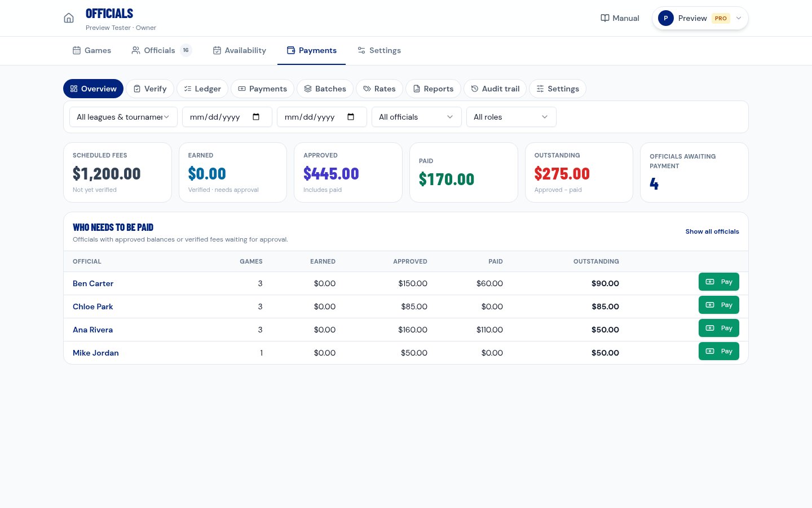
Task: Open Chloe Park's name link
Action: pyautogui.click(x=93, y=306)
